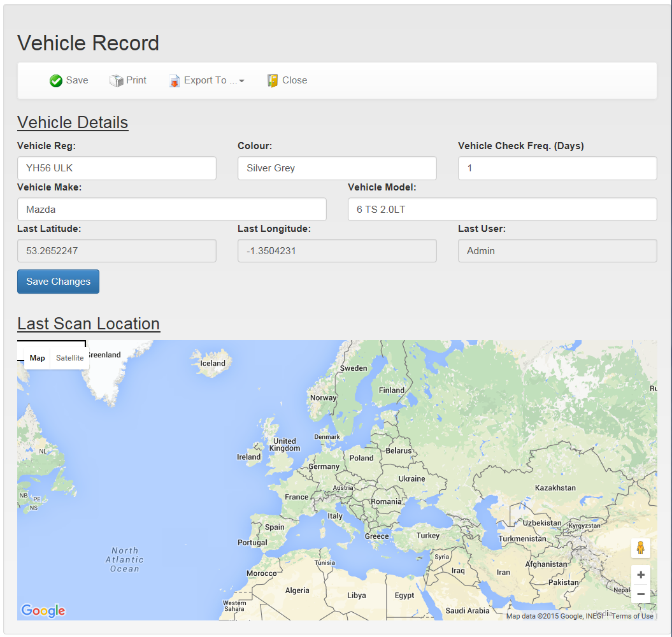Click the Turkey label on map
Screen dimensions: 672x637
point(427,536)
